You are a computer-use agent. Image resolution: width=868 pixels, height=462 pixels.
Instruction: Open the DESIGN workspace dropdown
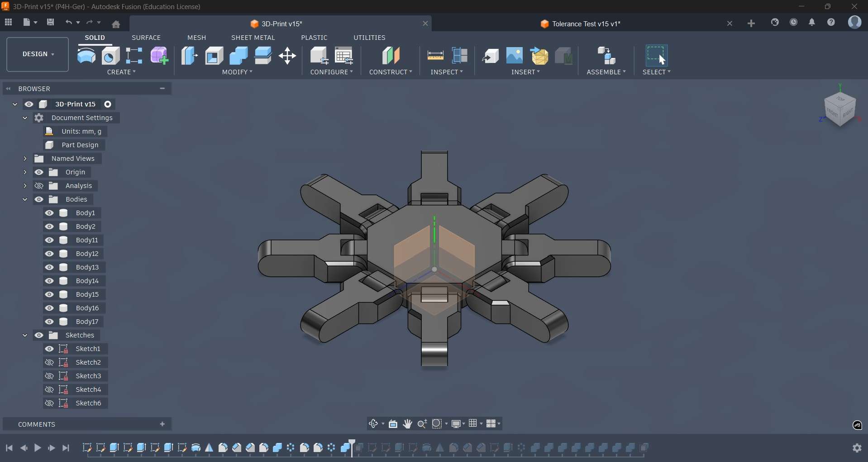pos(38,54)
